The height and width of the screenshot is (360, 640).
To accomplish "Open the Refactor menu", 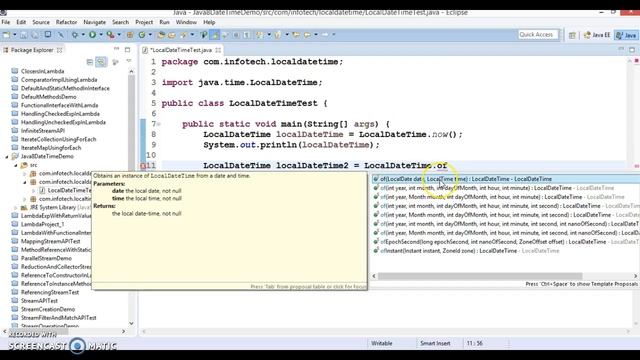I will (x=66, y=22).
